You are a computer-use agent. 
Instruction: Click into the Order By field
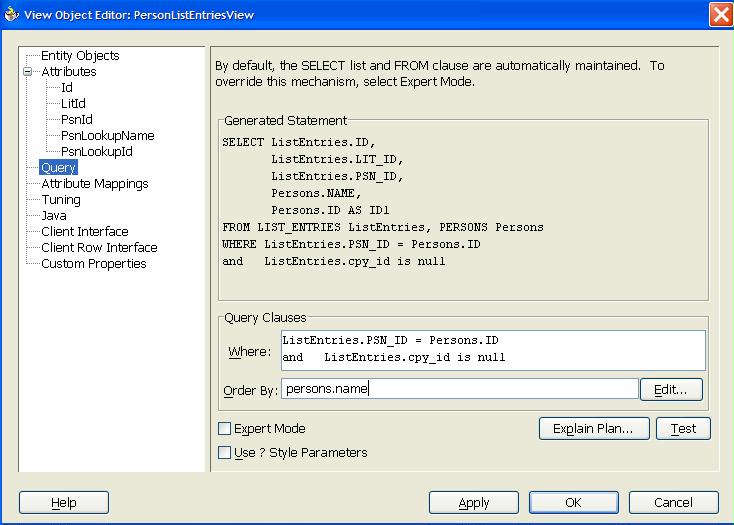(x=460, y=389)
